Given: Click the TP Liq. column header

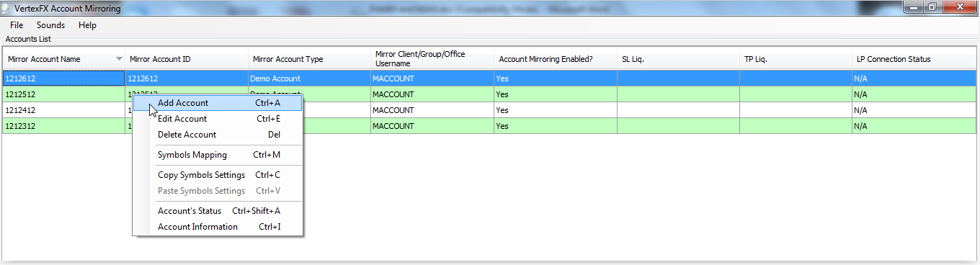Looking at the screenshot, I should (796, 59).
